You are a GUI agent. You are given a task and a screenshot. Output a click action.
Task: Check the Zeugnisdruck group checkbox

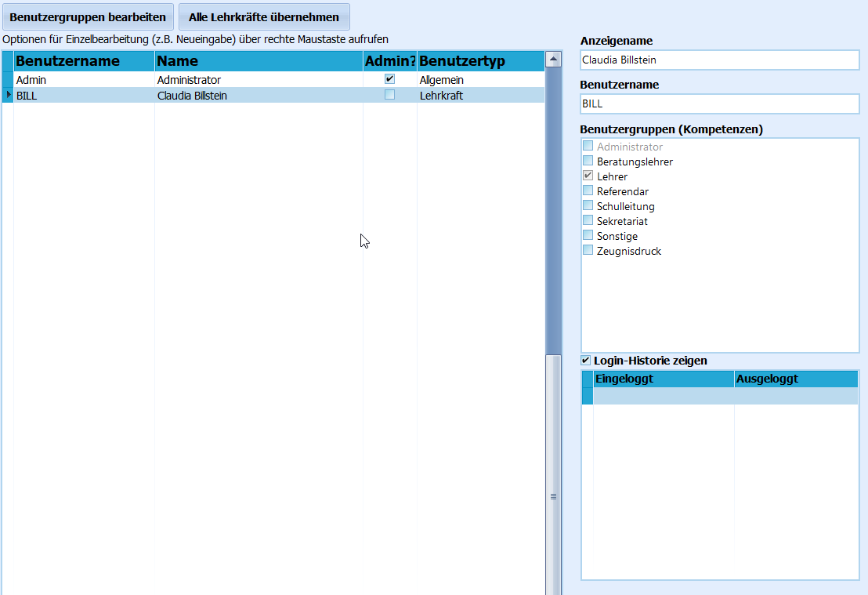click(x=588, y=250)
